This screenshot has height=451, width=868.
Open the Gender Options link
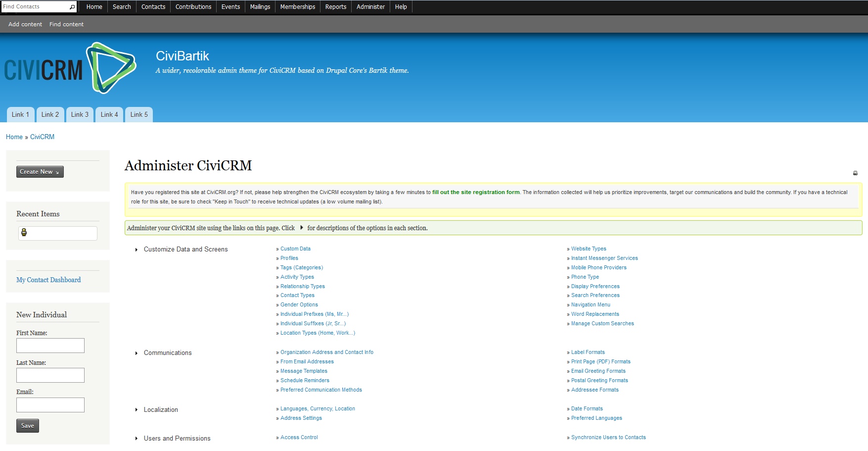click(299, 305)
